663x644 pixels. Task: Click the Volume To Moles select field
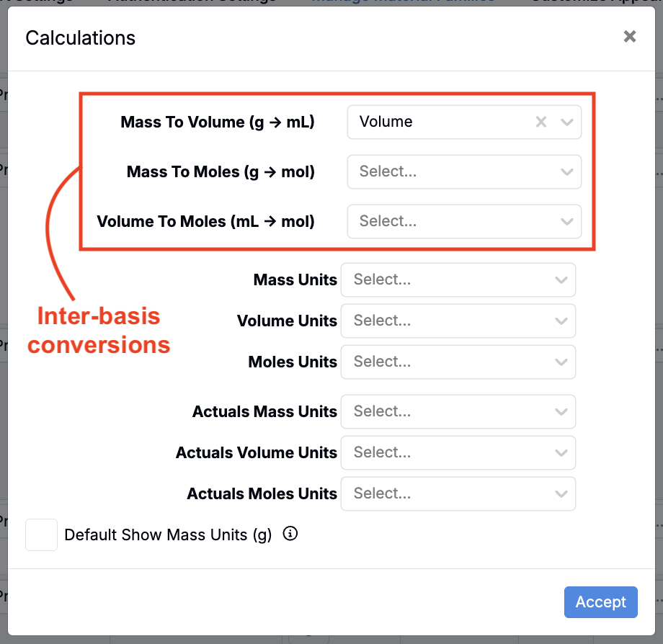click(x=450, y=222)
